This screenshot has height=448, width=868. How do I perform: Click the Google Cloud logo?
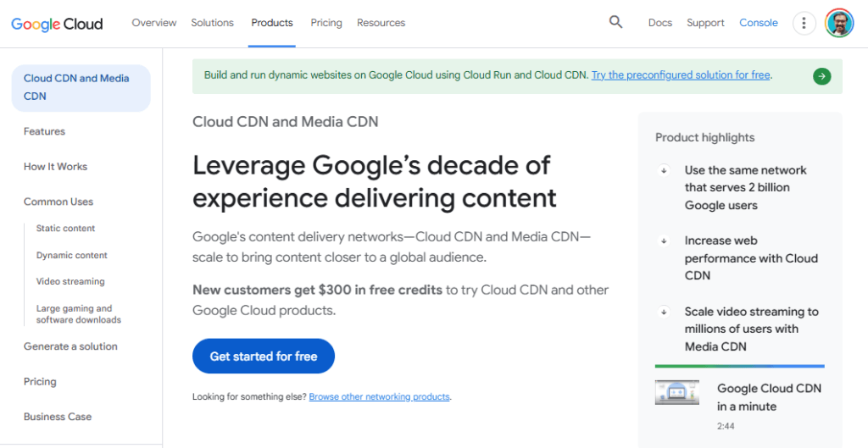(57, 23)
